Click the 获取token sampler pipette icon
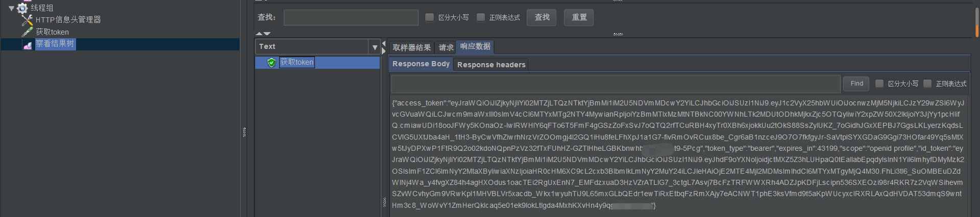This screenshot has width=980, height=217. click(27, 32)
